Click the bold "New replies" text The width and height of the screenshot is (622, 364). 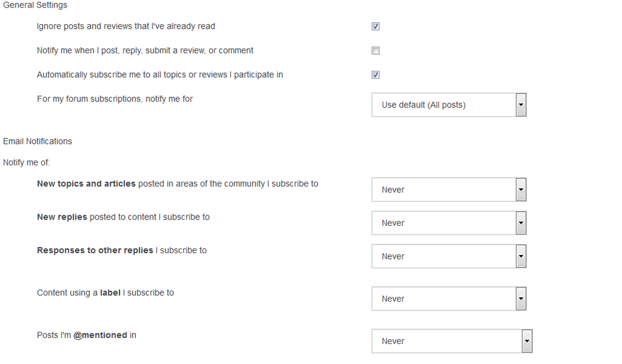click(x=62, y=217)
